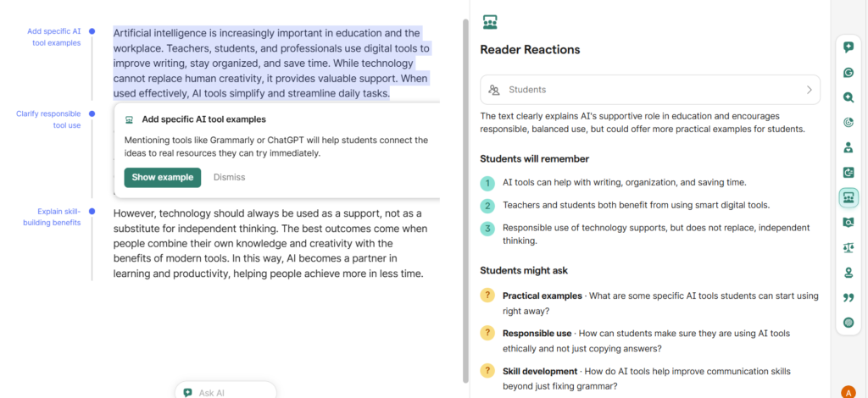This screenshot has width=868, height=398.
Task: Click the target-shaped icon in sidebar
Action: [x=848, y=123]
